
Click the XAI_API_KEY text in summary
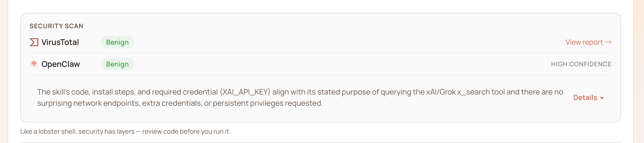tap(245, 92)
